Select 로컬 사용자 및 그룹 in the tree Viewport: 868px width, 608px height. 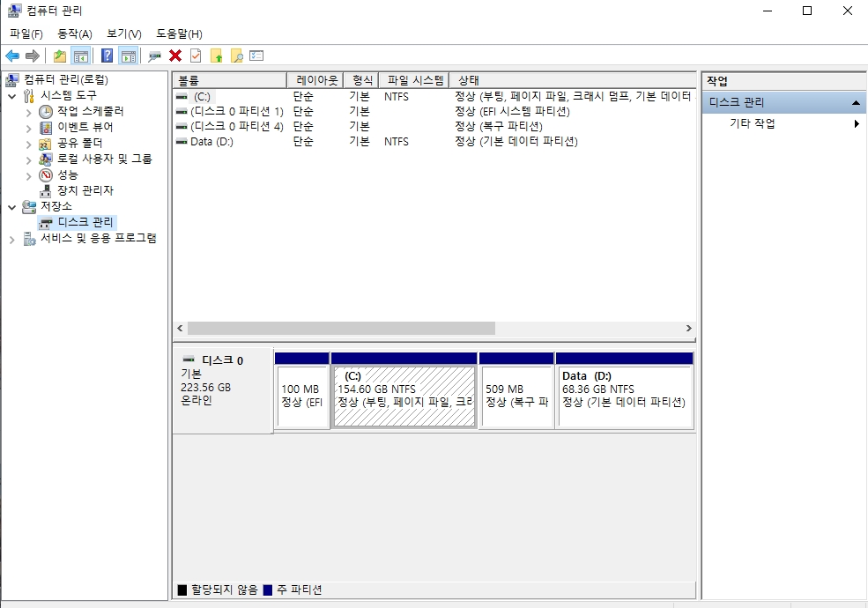(105, 159)
